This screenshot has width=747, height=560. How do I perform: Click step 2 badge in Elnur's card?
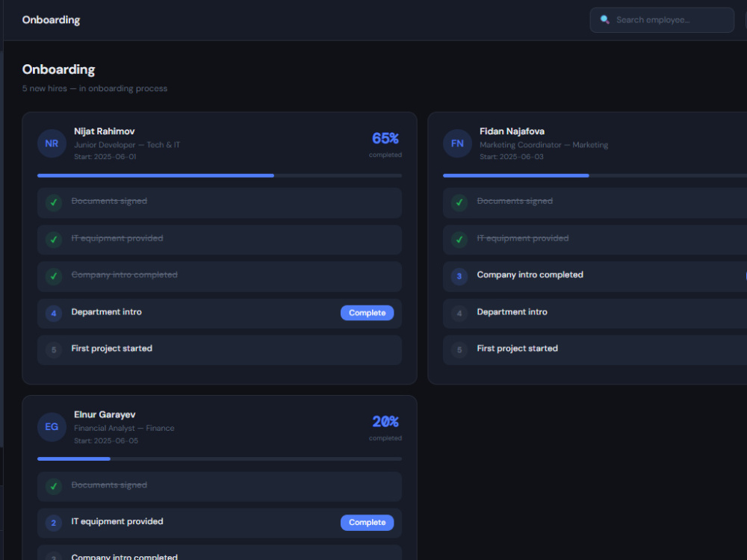click(54, 523)
